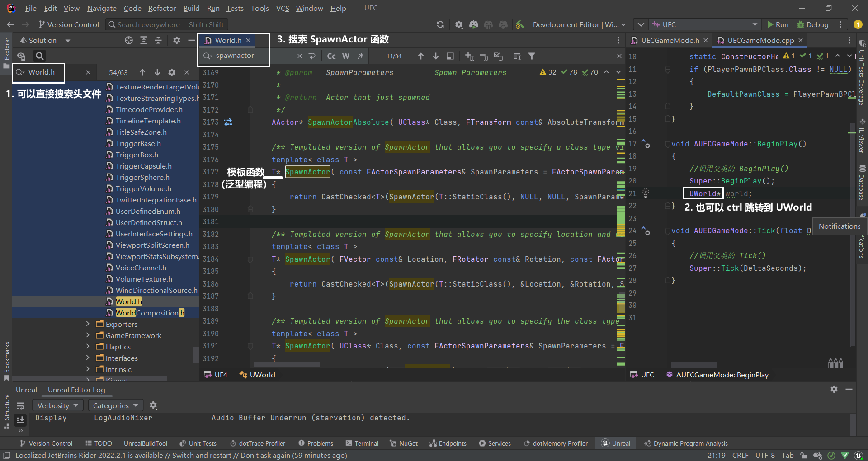
Task: Toggle Regex option in find bar
Action: [360, 56]
